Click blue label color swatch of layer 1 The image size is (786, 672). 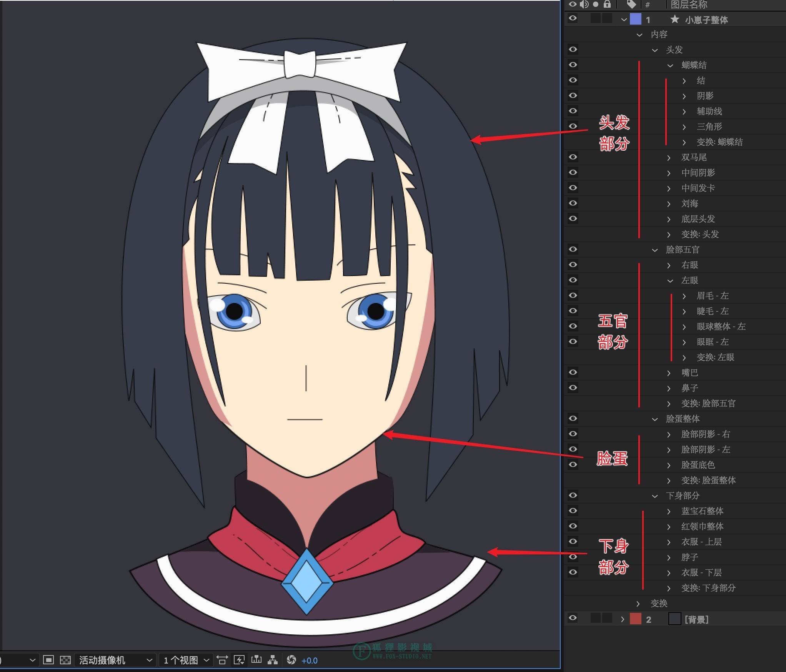click(x=635, y=19)
